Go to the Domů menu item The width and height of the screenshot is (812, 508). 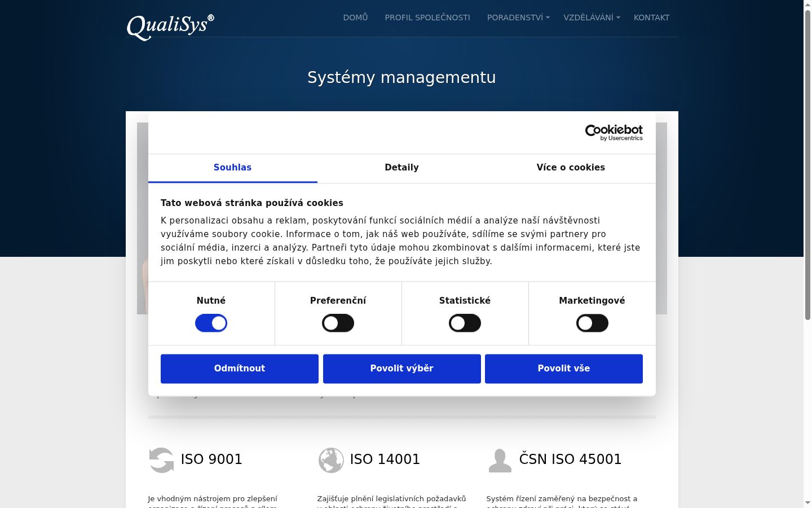coord(355,17)
